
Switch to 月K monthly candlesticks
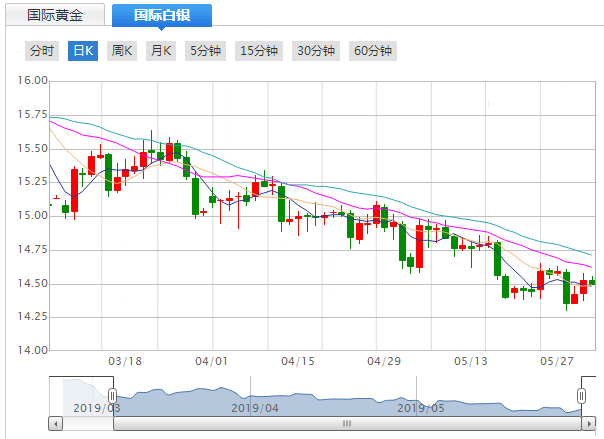161,51
